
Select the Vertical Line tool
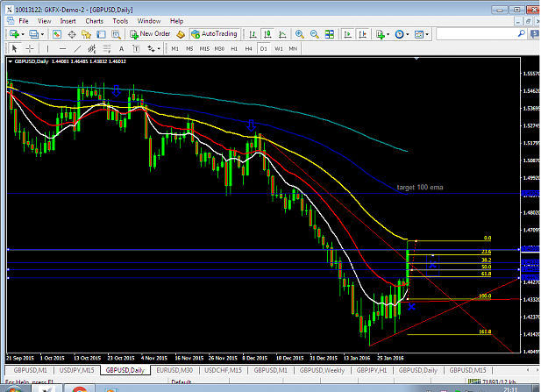pos(47,48)
